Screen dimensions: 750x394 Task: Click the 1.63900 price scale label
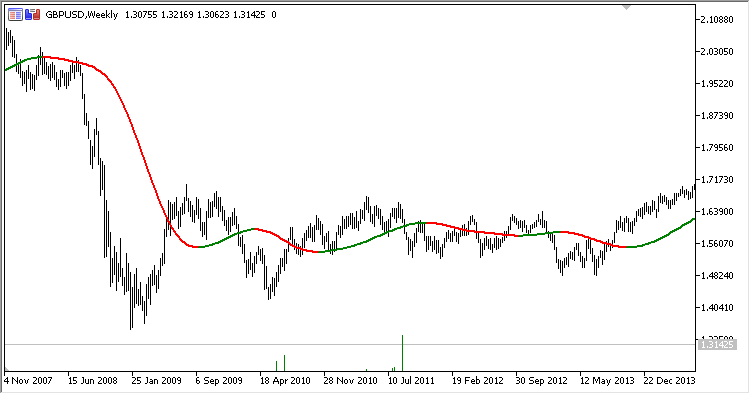tap(717, 212)
